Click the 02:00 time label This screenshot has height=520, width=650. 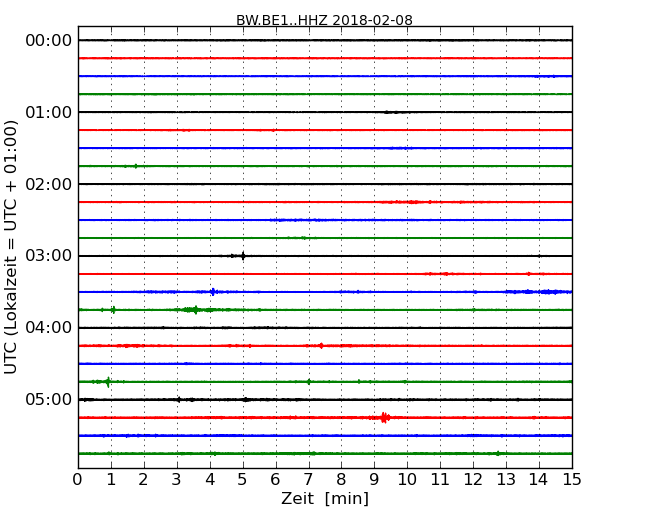coord(49,184)
